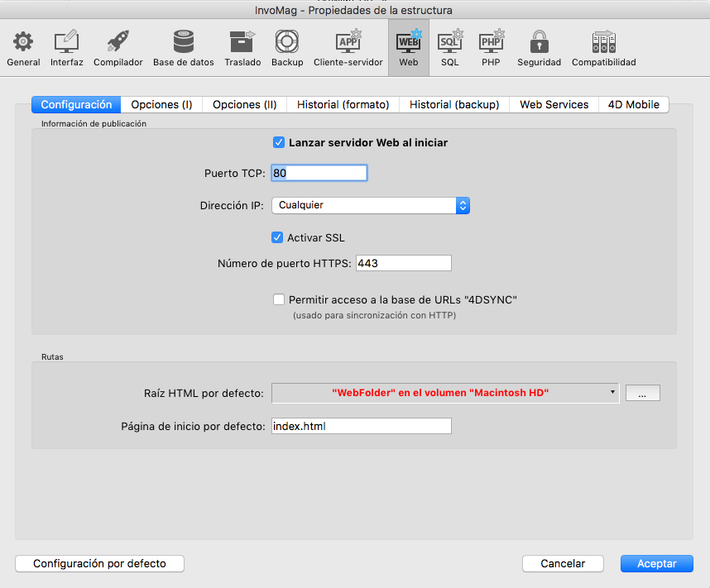710x588 pixels.
Task: Disable Lanzar servidor Web al iniciar
Action: [279, 142]
